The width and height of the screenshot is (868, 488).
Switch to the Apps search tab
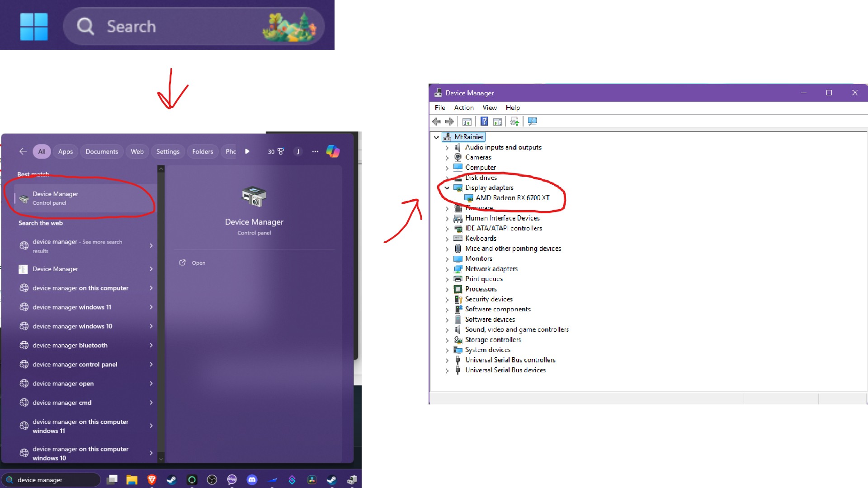click(65, 151)
